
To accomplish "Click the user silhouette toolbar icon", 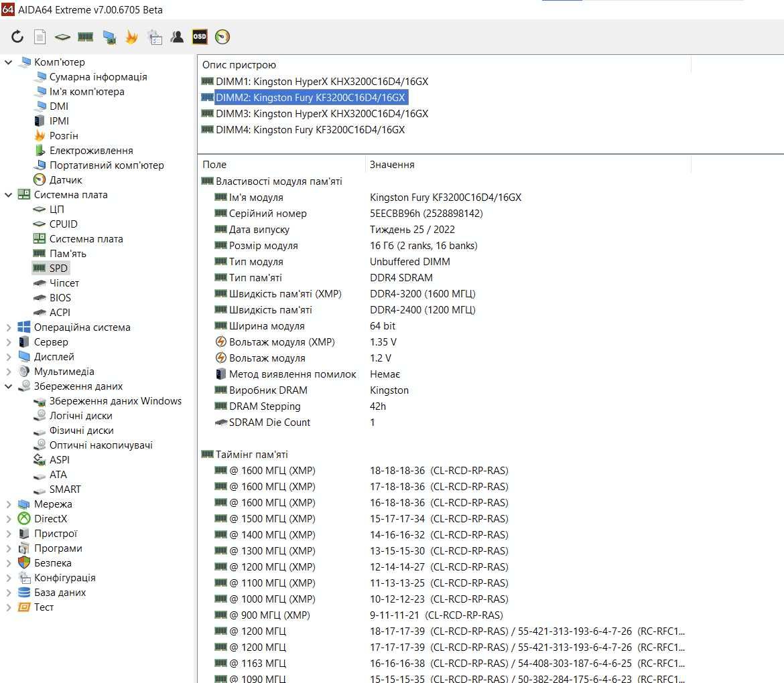I will tap(177, 36).
